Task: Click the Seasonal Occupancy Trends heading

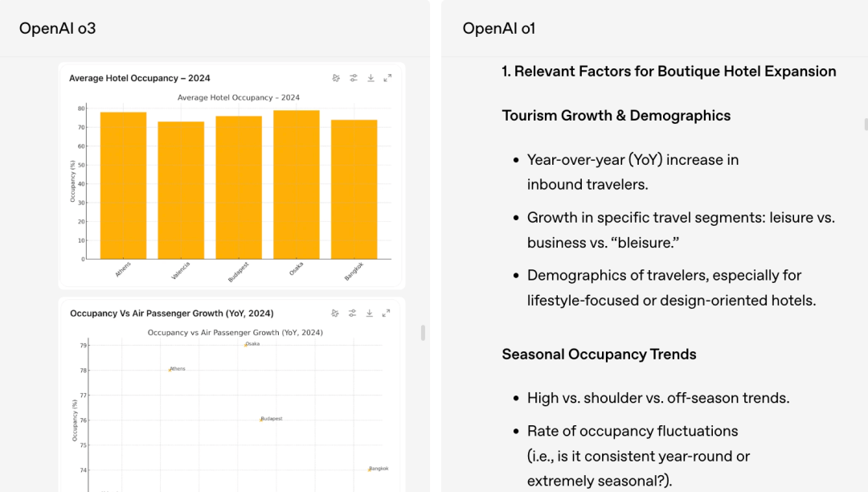Action: 599,355
